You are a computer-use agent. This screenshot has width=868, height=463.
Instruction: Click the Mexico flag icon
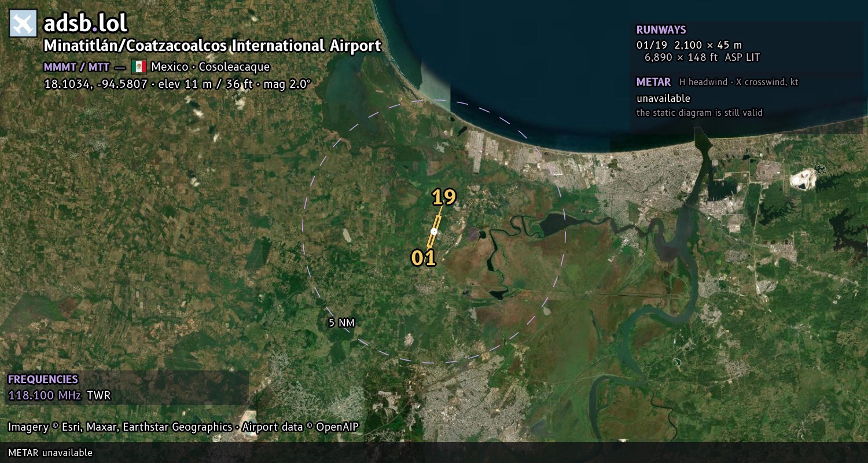(x=138, y=66)
